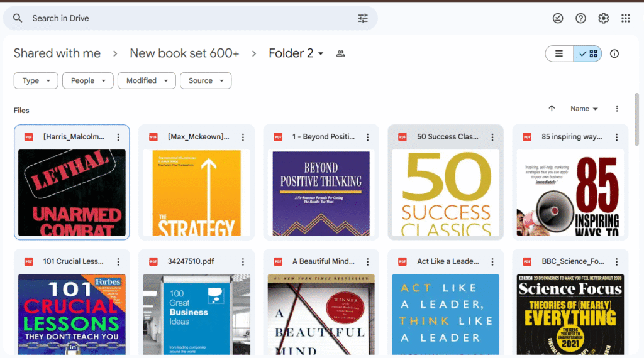Click the shared folder people icon
Image resolution: width=644 pixels, height=358 pixels.
coord(340,53)
